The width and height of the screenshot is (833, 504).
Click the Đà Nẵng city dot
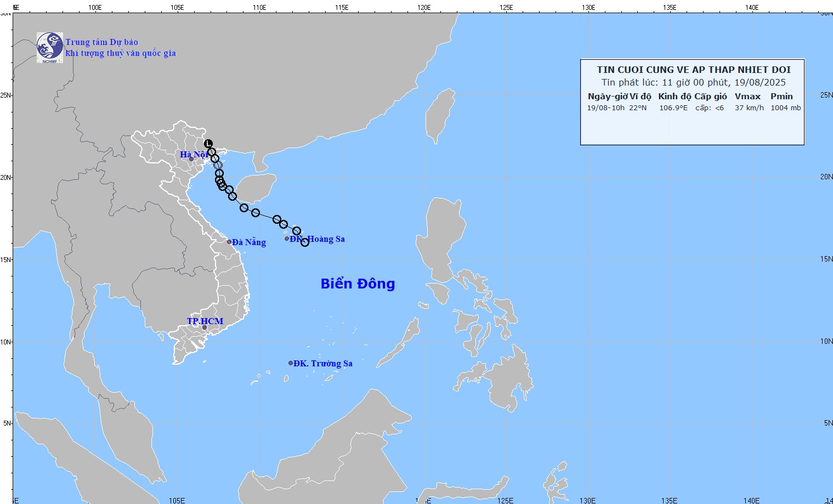pyautogui.click(x=229, y=242)
